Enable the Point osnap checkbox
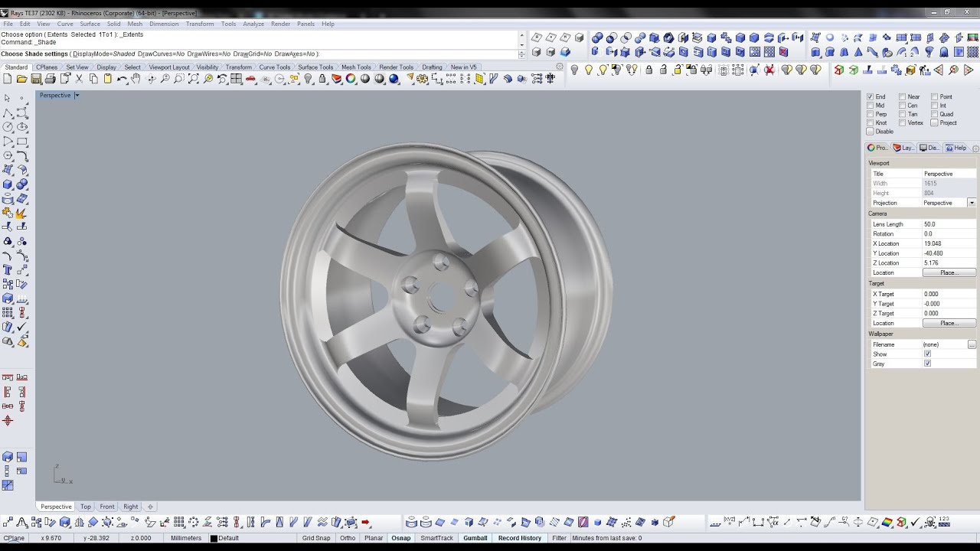 935,97
